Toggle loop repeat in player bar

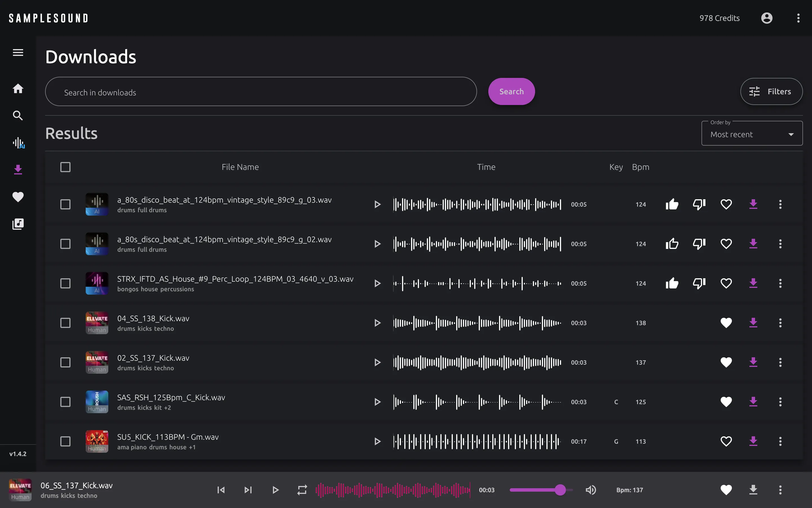(302, 490)
